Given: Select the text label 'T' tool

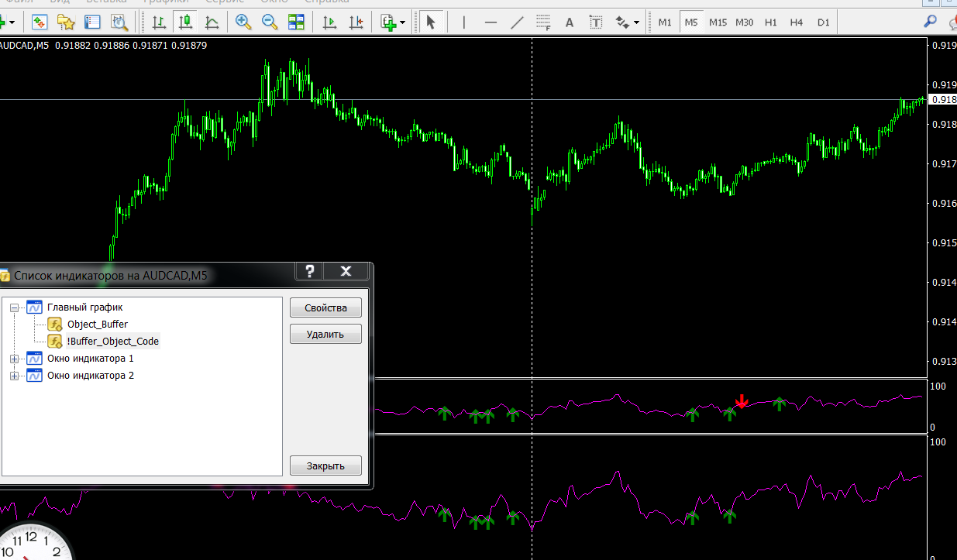Looking at the screenshot, I should pos(596,22).
